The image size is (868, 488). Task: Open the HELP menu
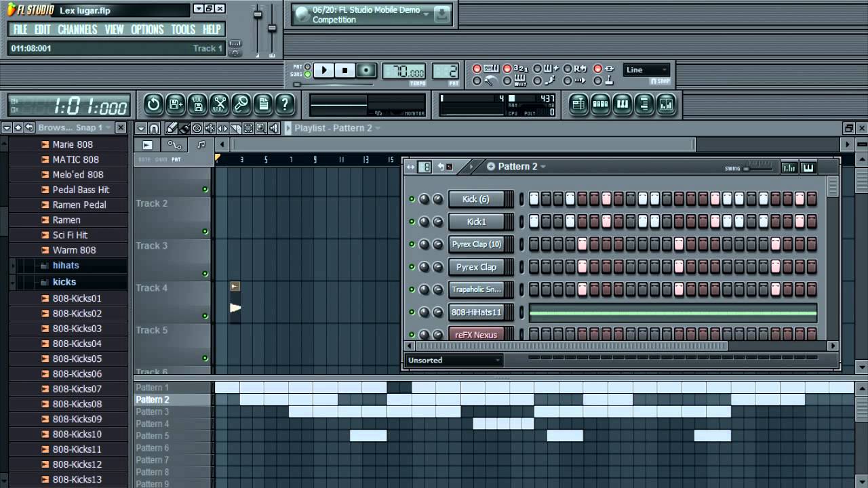tap(212, 29)
